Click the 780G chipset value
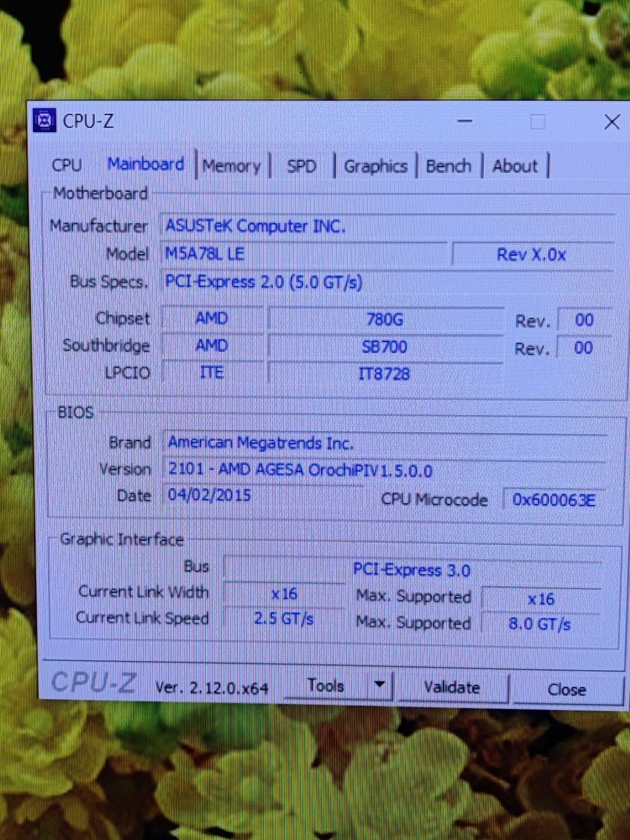Viewport: 630px width, 840px height. click(x=385, y=320)
